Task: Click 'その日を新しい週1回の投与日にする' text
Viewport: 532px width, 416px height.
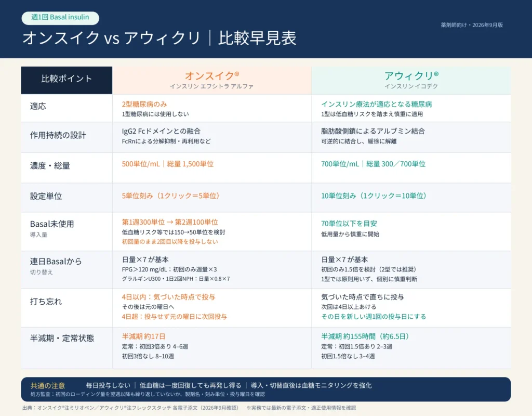Action: [374, 317]
